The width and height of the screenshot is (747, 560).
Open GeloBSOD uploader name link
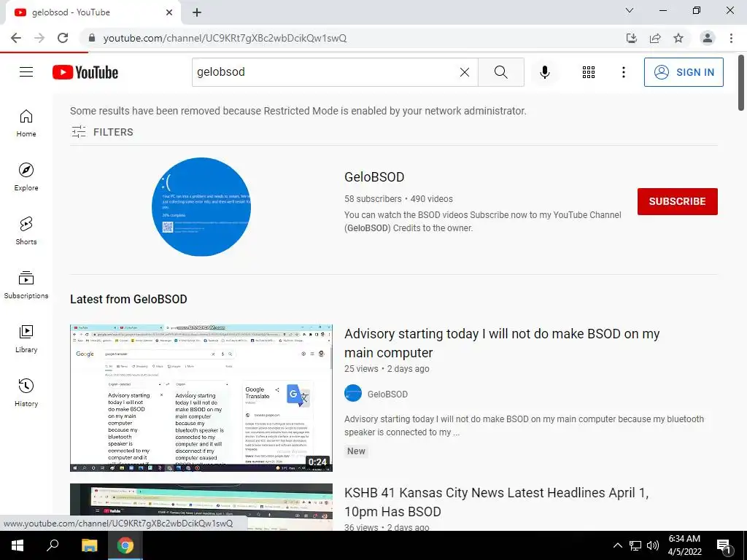(388, 394)
